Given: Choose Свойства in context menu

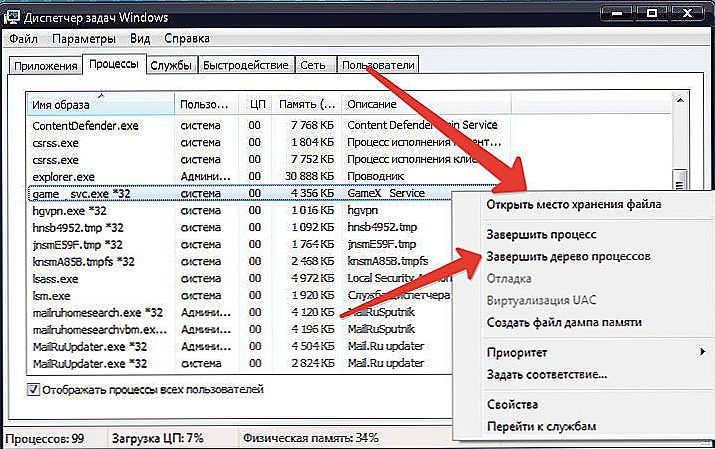Looking at the screenshot, I should click(512, 405).
